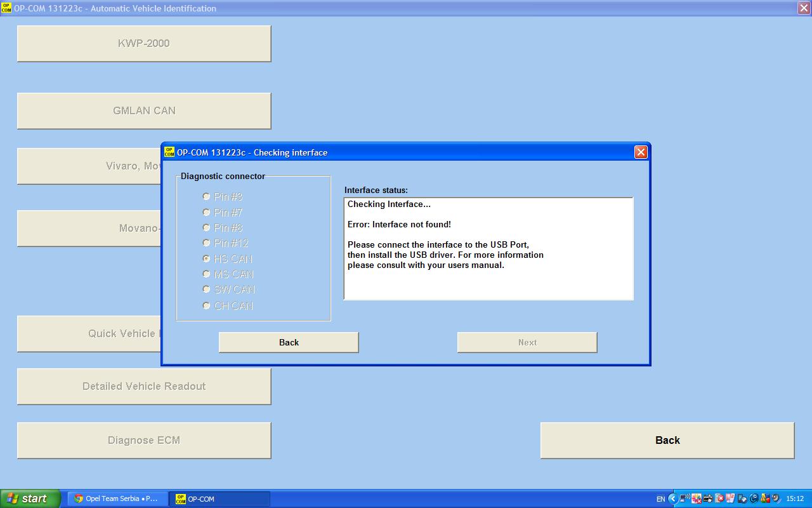Viewport: 812px width, 508px height.
Task: Click the partly hidden Vivaro button
Action: point(89,166)
